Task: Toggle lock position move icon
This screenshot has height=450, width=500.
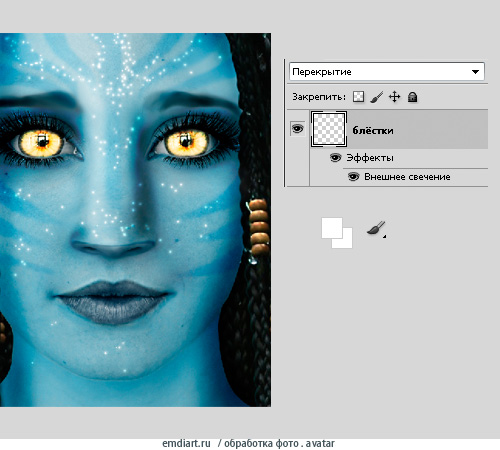Action: pos(395,97)
